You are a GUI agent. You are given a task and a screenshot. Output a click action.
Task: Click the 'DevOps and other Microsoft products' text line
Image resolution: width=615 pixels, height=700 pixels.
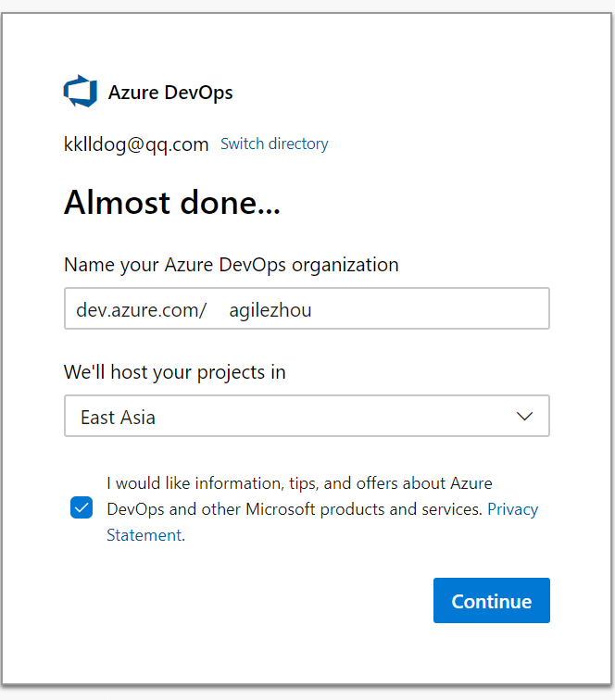point(295,509)
